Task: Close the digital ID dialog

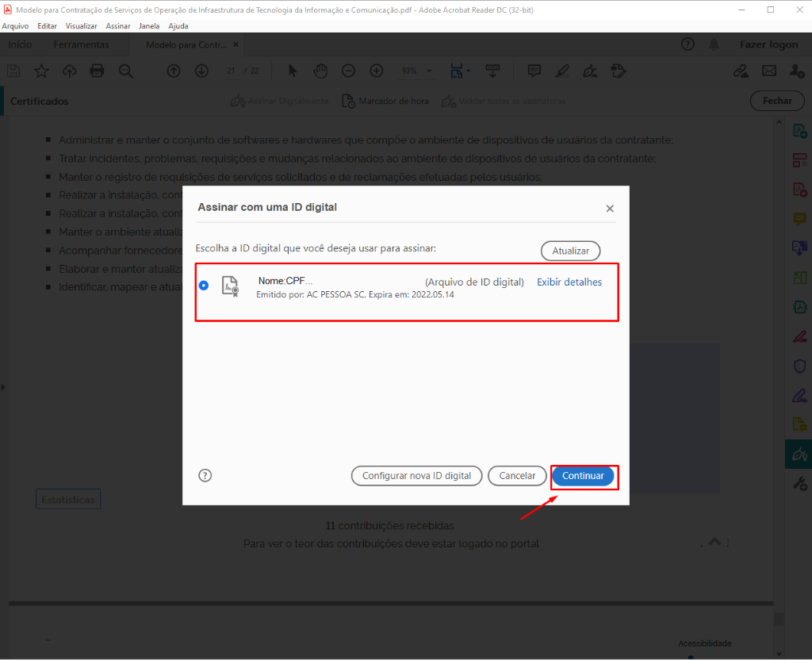Action: tap(610, 209)
